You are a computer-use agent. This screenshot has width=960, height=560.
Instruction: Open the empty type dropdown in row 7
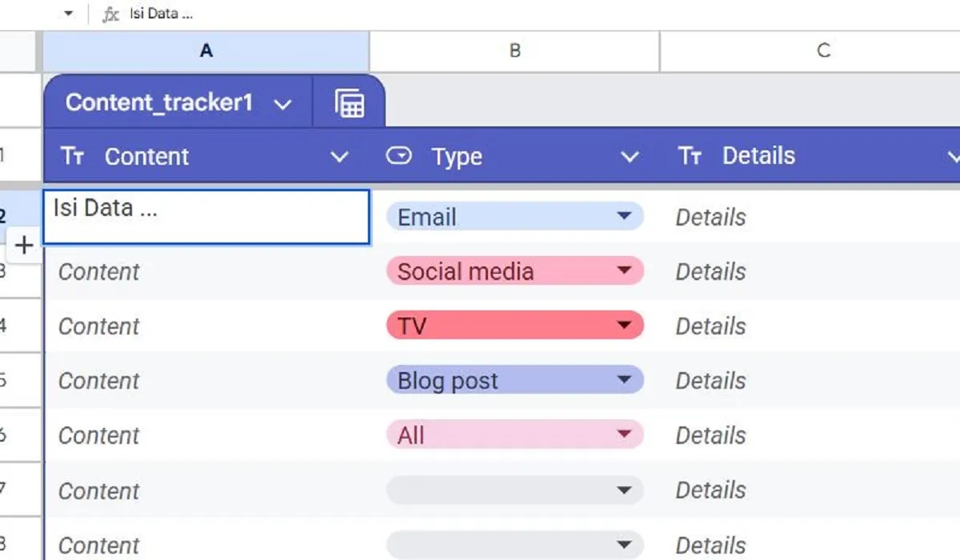[x=515, y=490]
